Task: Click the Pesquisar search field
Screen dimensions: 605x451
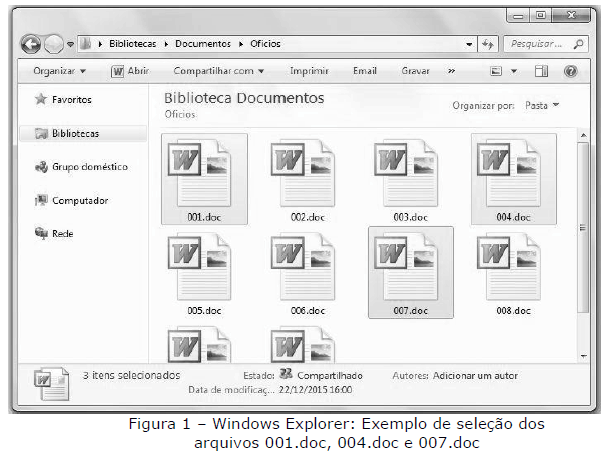Action: 541,45
